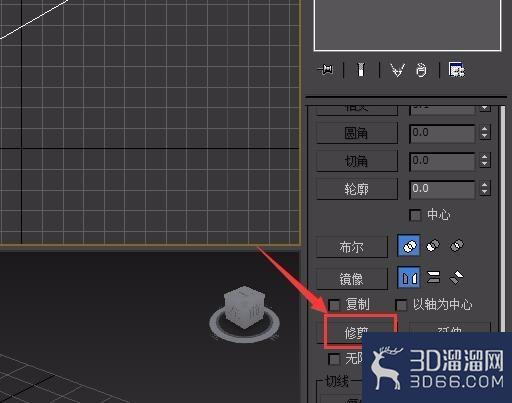
Task: Click the command panel vertical scrollbar
Action: tap(503, 220)
